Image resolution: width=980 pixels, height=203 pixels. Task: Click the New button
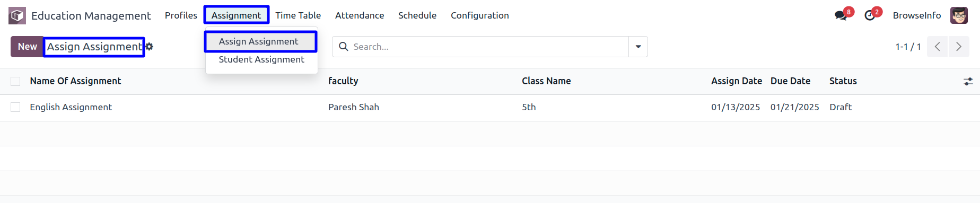pyautogui.click(x=27, y=47)
